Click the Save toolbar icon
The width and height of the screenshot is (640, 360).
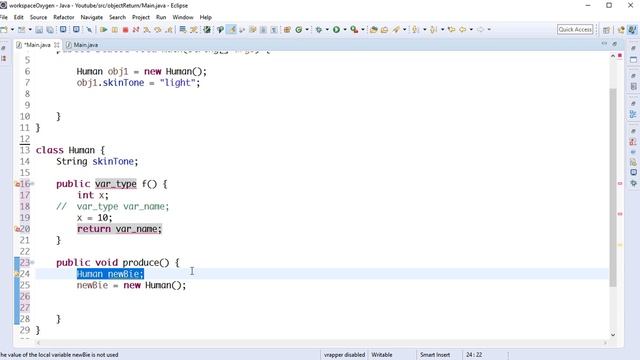[39, 29]
